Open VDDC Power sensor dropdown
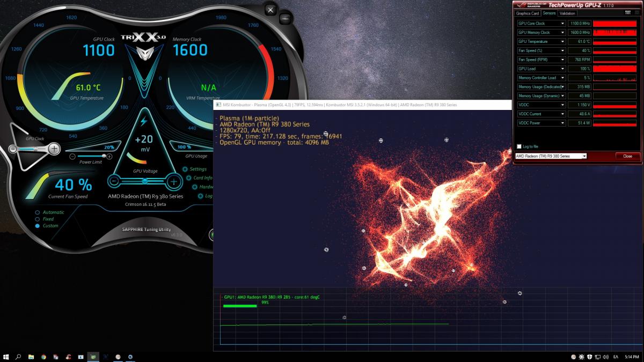The image size is (644, 362). coord(563,123)
